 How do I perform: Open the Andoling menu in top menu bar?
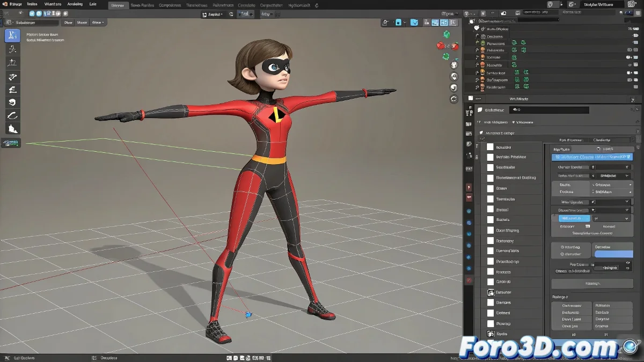75,4
